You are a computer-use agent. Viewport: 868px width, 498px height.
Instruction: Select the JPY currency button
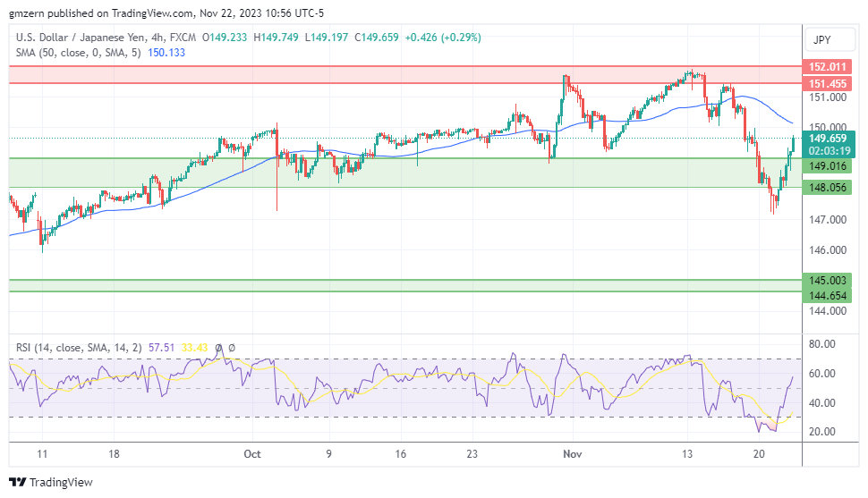[829, 40]
